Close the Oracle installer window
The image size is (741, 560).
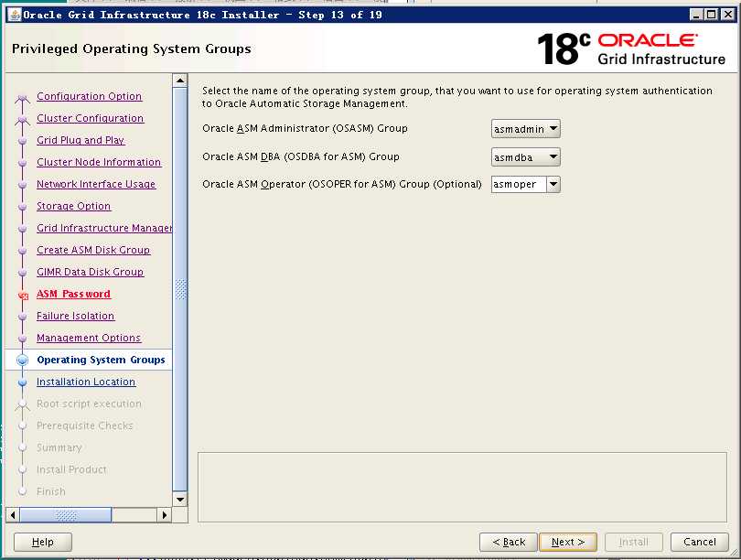[x=727, y=15]
